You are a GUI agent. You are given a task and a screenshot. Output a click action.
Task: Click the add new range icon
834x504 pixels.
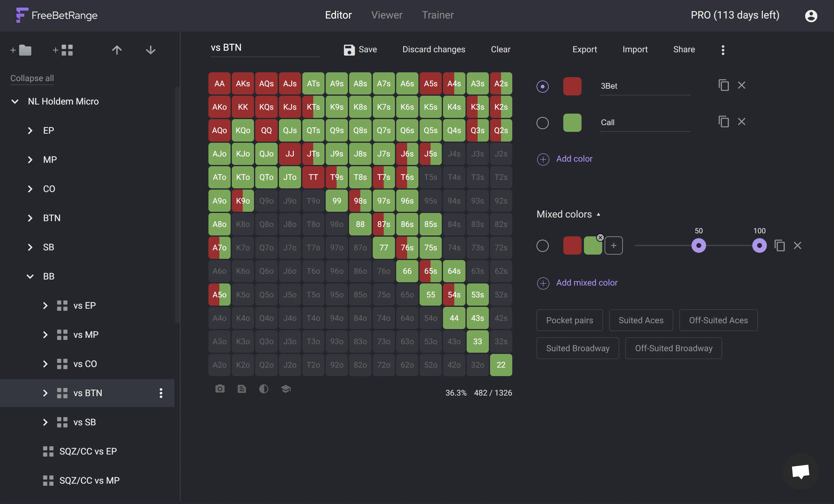63,50
